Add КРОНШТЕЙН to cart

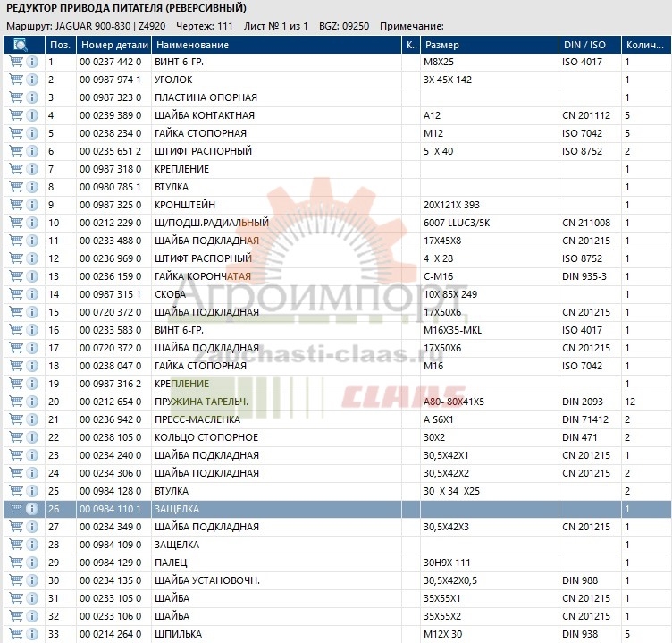coord(16,205)
